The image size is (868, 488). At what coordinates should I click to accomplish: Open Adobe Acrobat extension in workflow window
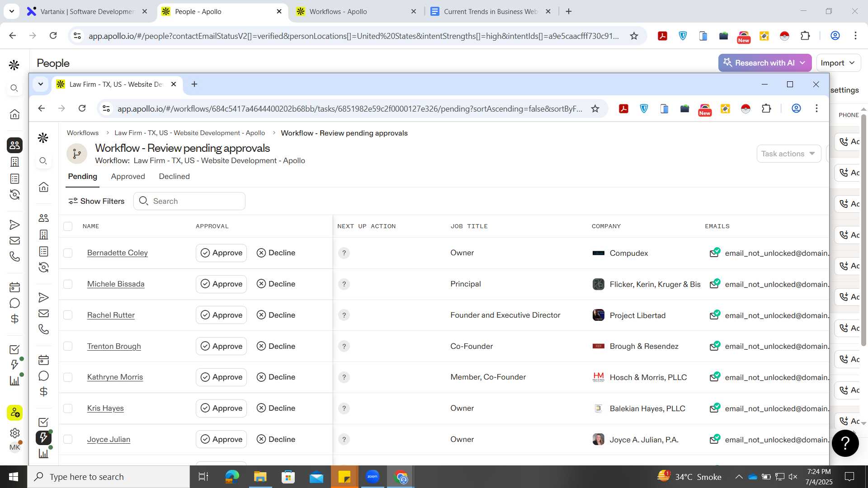[623, 108]
